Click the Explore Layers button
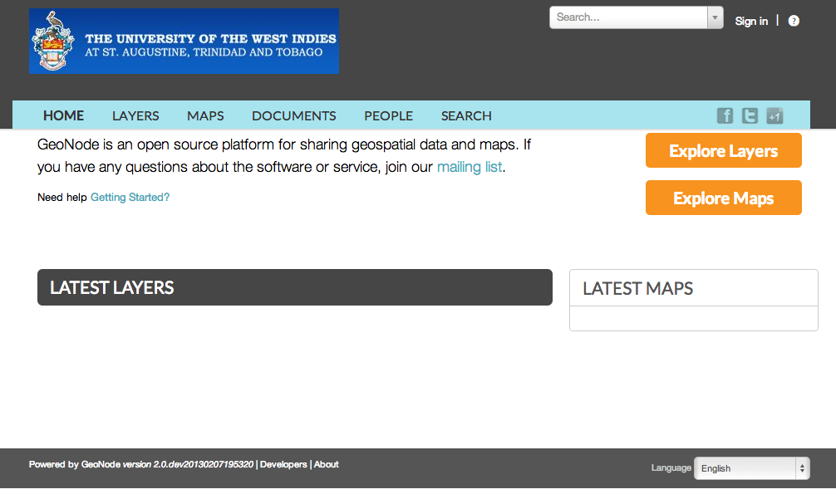 [x=724, y=151]
